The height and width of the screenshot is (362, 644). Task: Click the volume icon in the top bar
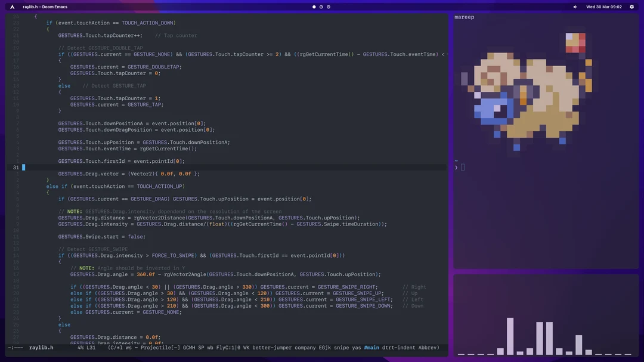(x=576, y=7)
